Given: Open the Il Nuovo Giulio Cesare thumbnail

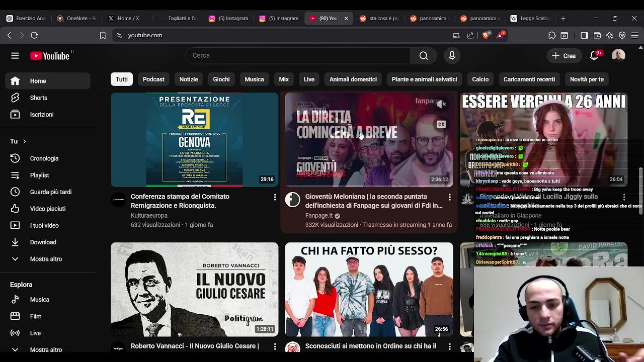Looking at the screenshot, I should tap(194, 290).
